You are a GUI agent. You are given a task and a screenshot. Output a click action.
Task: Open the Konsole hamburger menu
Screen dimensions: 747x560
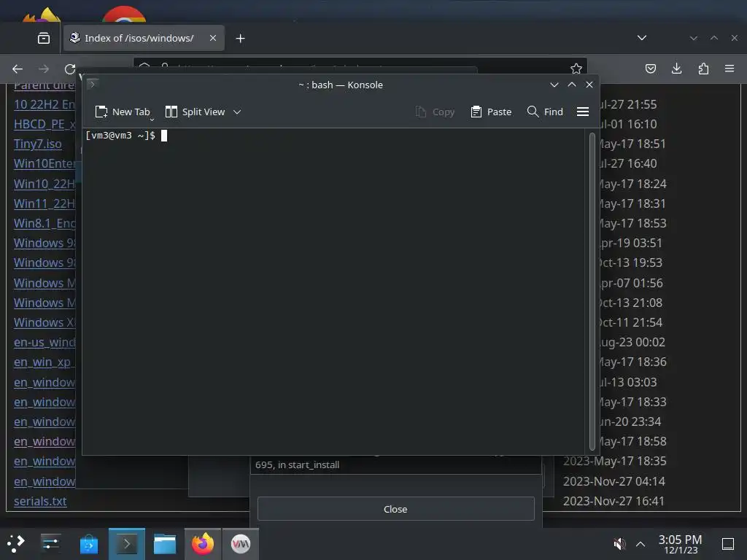[x=583, y=112]
